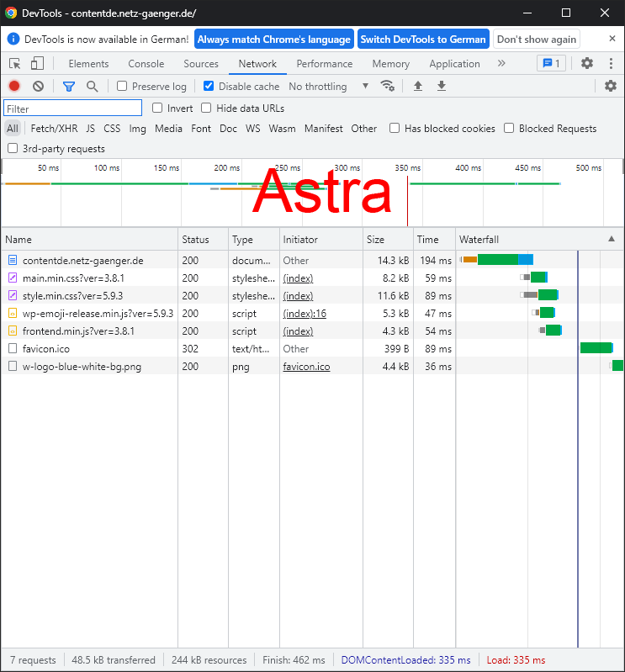Filter requests by Fetch/XHR
Viewport: 625px width, 672px height.
pos(54,129)
